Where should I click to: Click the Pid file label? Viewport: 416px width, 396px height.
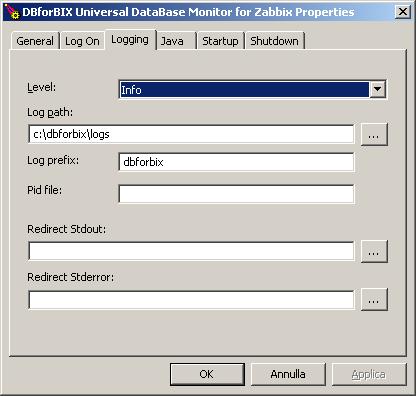tap(44, 190)
